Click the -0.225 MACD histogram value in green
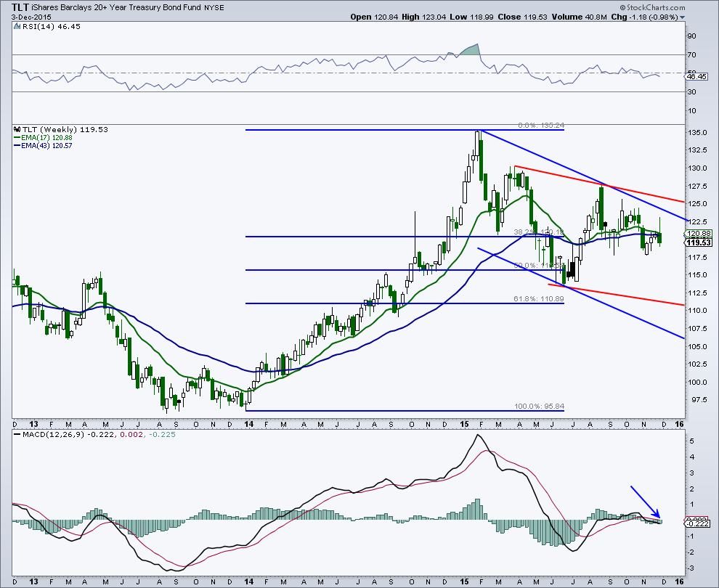 coord(161,435)
